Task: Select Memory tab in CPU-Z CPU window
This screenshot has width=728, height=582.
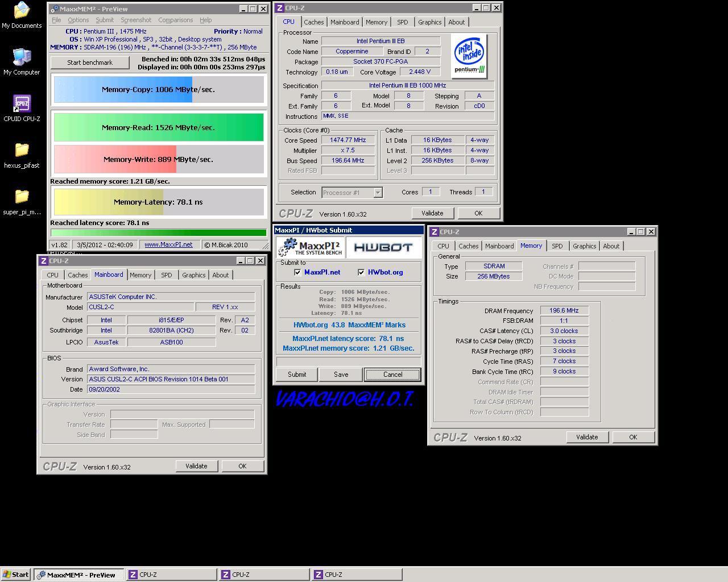Action: click(377, 22)
